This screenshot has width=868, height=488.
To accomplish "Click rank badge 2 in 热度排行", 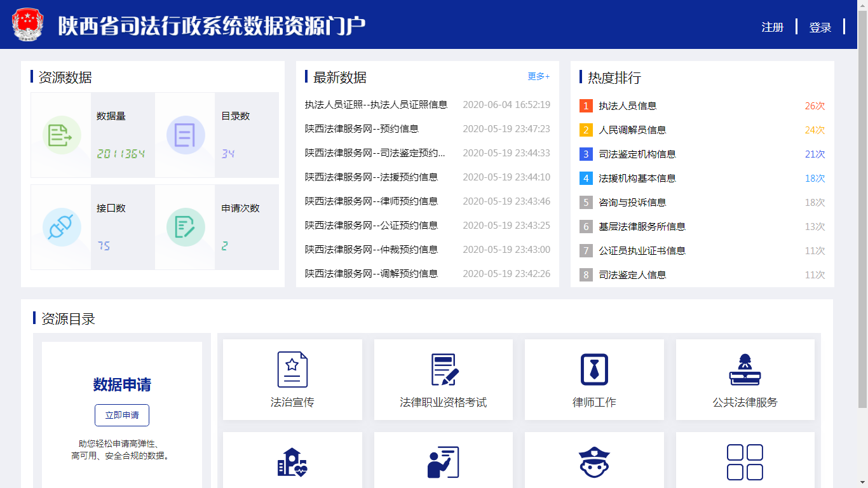I will [x=586, y=130].
